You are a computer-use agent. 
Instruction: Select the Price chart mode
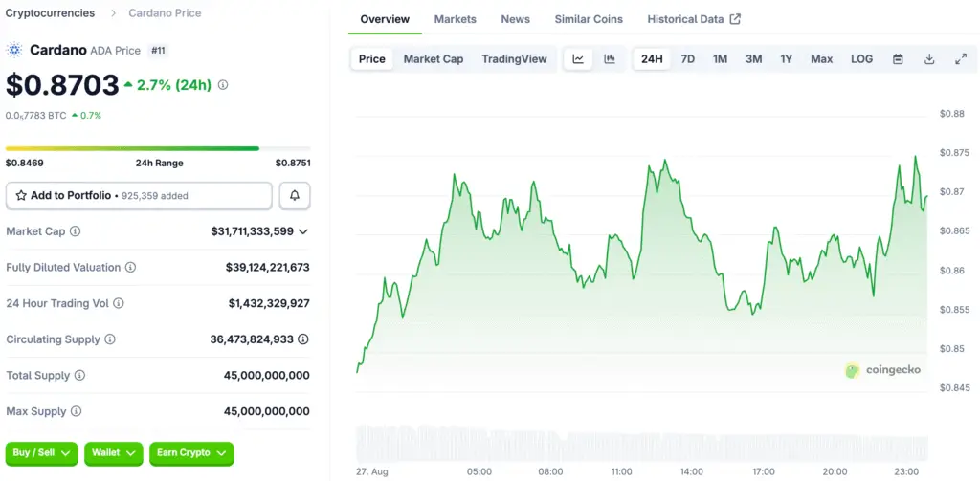tap(372, 59)
